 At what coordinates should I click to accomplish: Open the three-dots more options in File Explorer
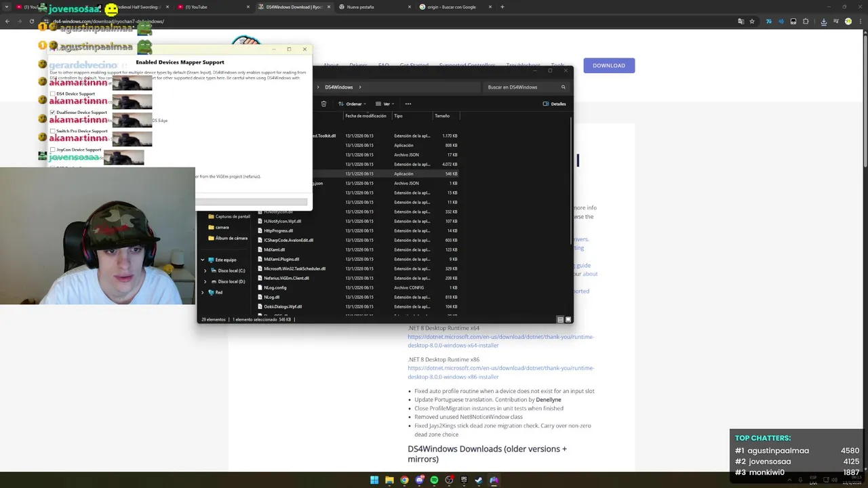click(408, 104)
